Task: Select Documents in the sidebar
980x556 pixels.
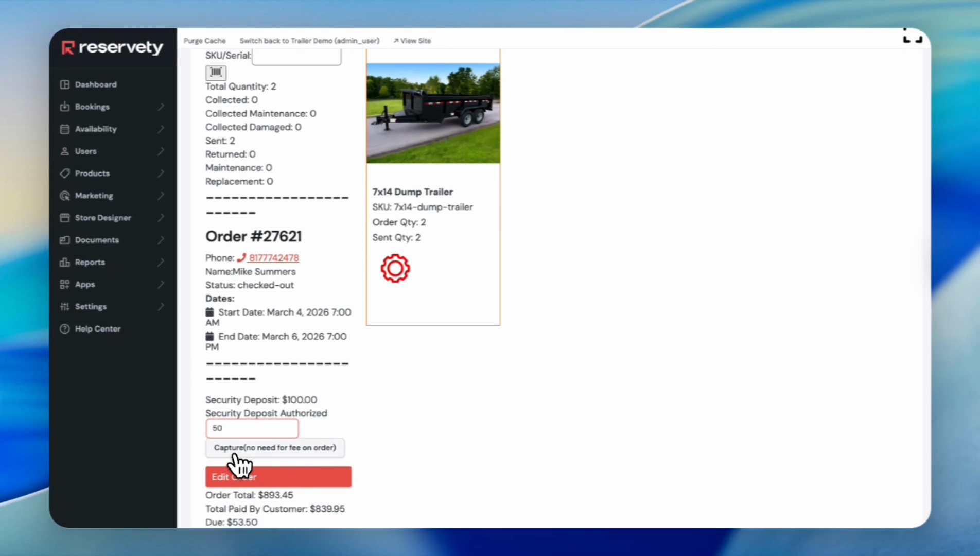Action: click(97, 240)
